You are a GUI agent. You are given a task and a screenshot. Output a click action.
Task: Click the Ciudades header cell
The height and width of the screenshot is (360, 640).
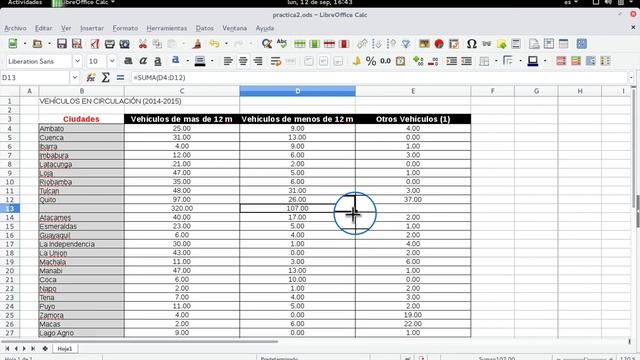pyautogui.click(x=81, y=119)
